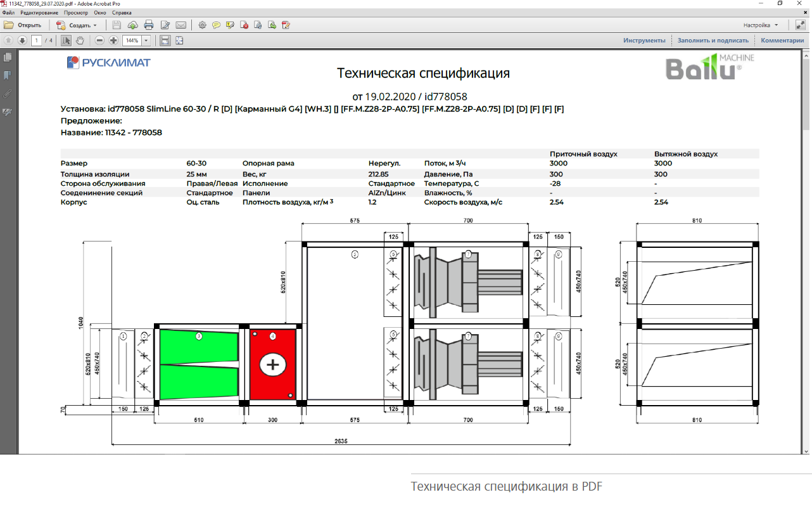Click the total length dimension '2635'
Image resolution: width=812 pixels, height=516 pixels.
(x=341, y=441)
